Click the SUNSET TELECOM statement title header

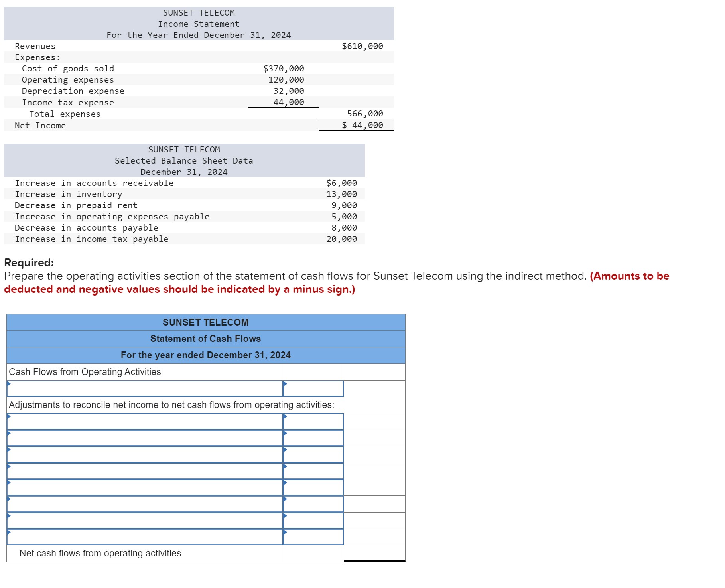tap(206, 322)
